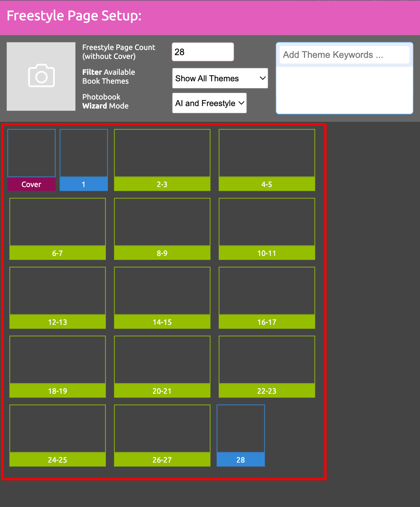Click the camera placeholder icon
Screen dimensions: 420x507
(x=41, y=76)
